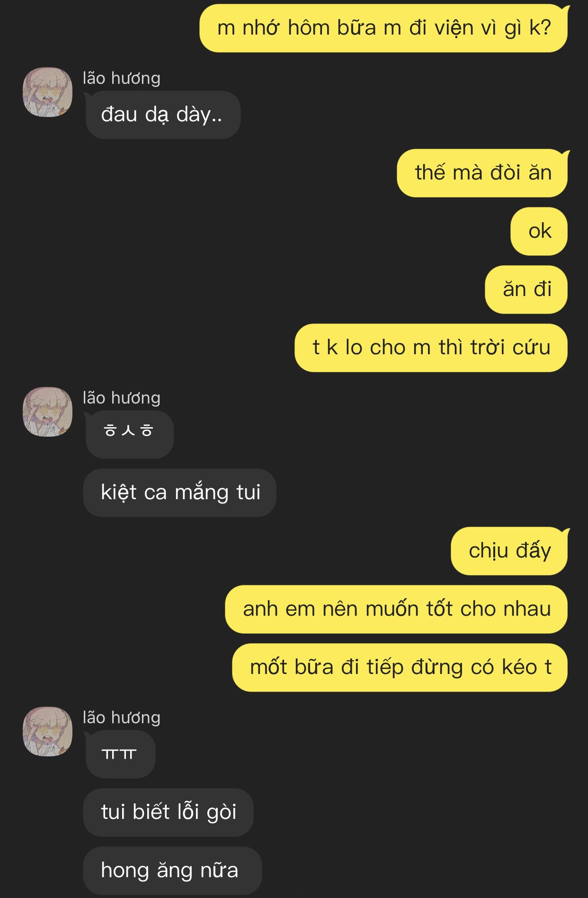Screen dimensions: 588x898
Task: Tap the message "kiệt ca mắng tui"
Action: [180, 493]
